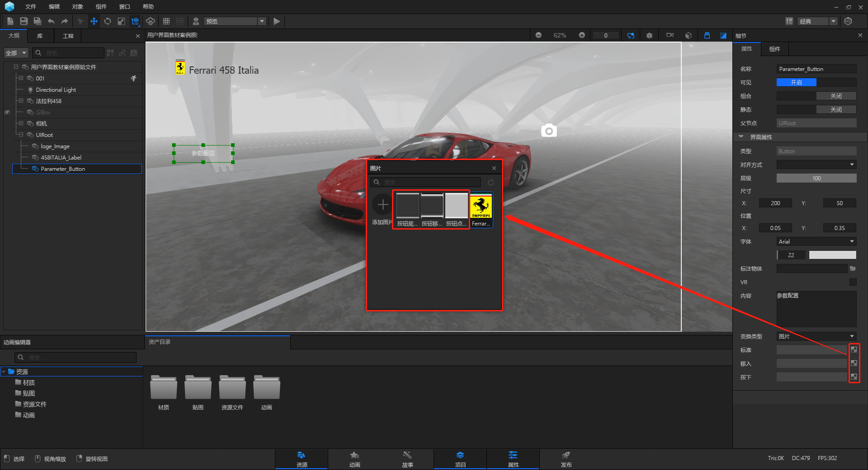Zoom in the viewport with plus
The image size is (868, 470).
coord(582,35)
